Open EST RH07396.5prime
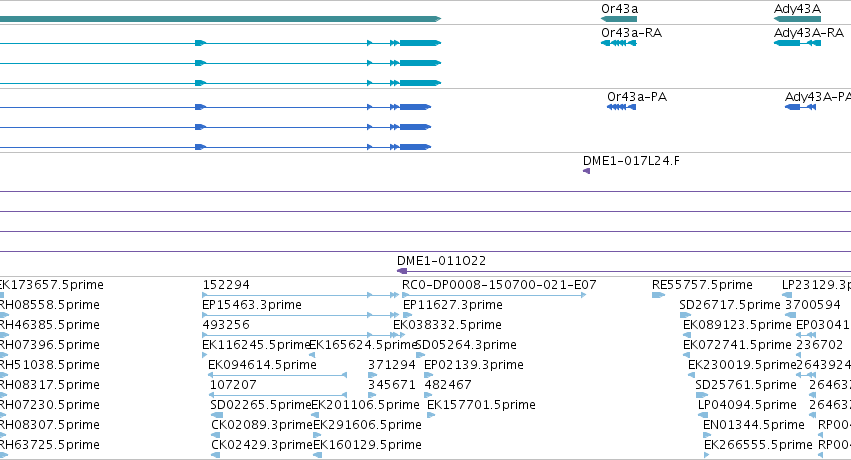851x460 pixels. tap(49, 345)
